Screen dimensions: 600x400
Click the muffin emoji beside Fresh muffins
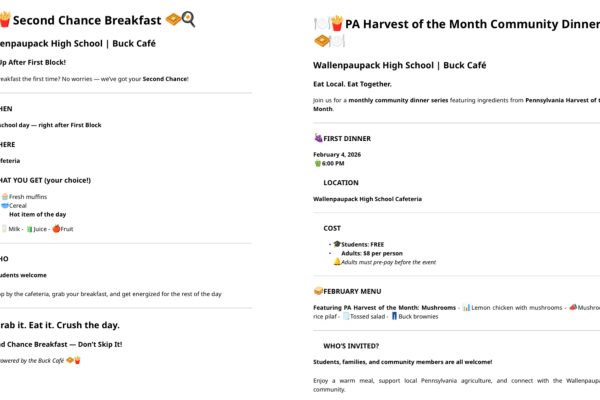tap(5, 196)
